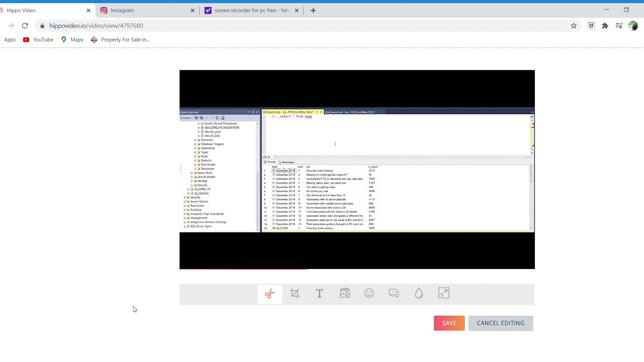Go forward in browser history

coord(11,26)
